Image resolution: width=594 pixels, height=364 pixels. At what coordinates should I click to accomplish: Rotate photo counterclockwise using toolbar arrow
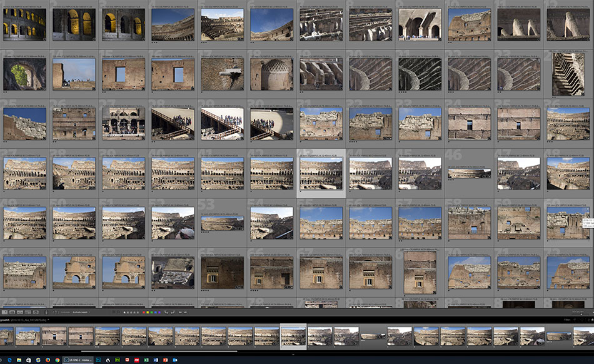tap(166, 312)
